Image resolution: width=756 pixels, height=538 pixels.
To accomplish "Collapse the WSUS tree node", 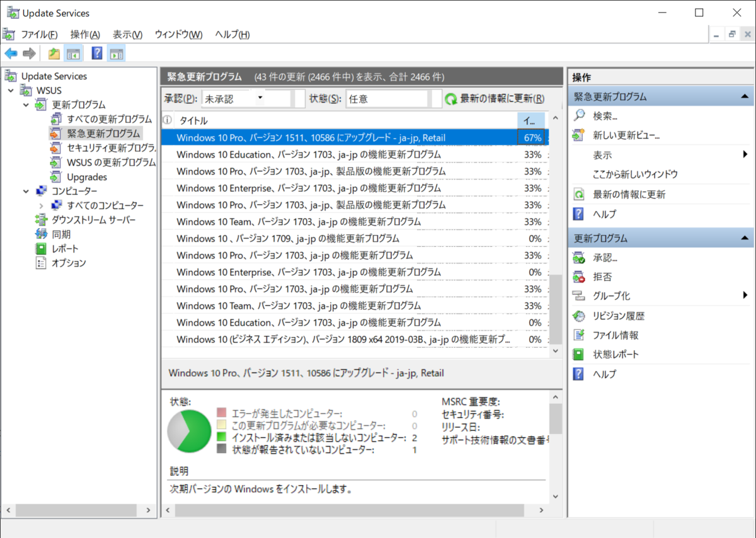I will pos(11,91).
